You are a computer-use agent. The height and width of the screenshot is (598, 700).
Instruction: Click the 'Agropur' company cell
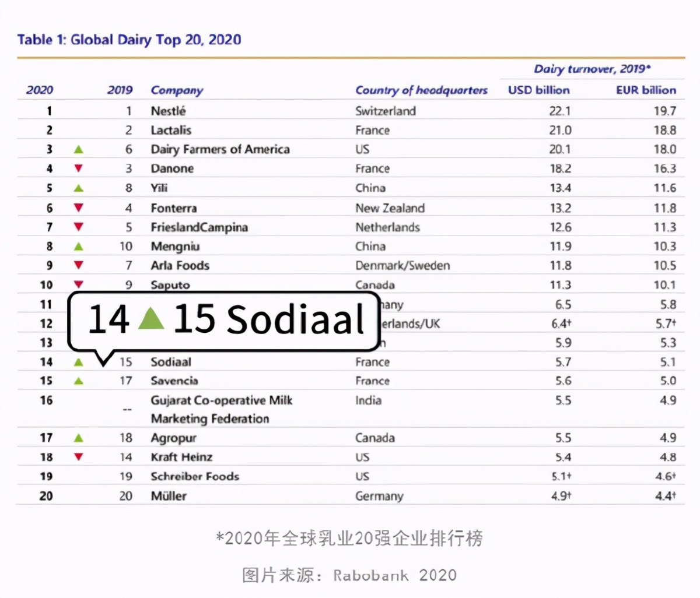173,438
